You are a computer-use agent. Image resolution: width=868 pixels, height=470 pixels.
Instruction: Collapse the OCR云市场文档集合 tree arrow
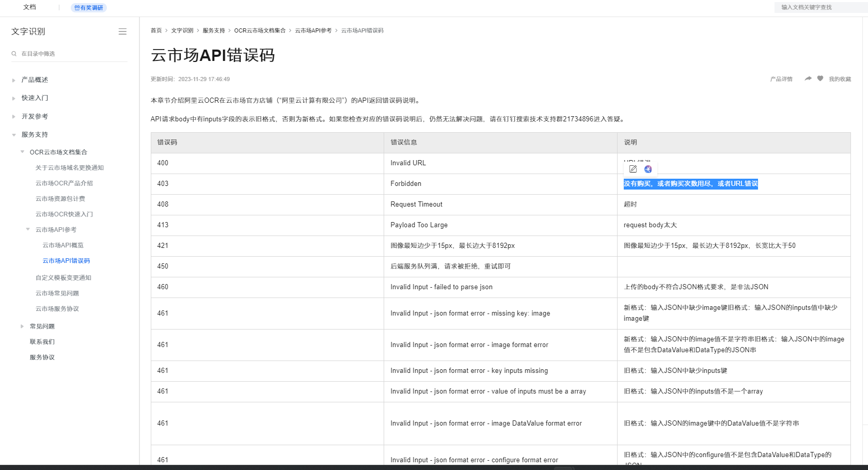[x=22, y=152]
